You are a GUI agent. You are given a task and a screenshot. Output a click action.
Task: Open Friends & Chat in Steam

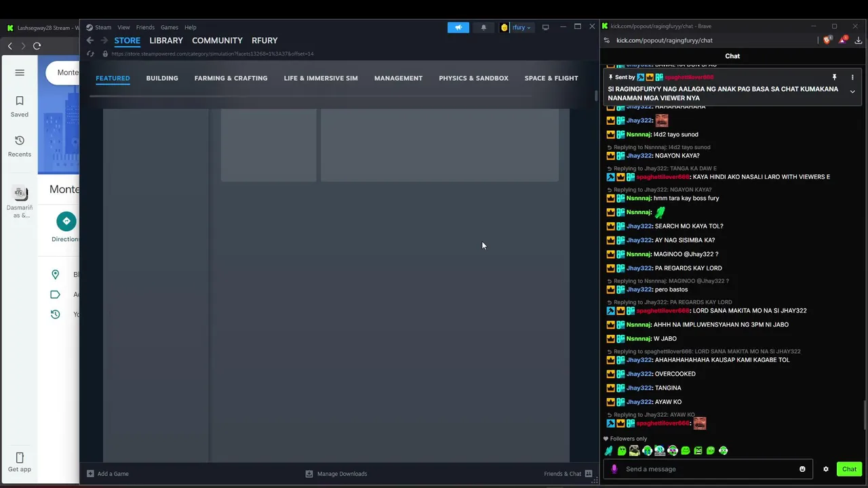568,474
